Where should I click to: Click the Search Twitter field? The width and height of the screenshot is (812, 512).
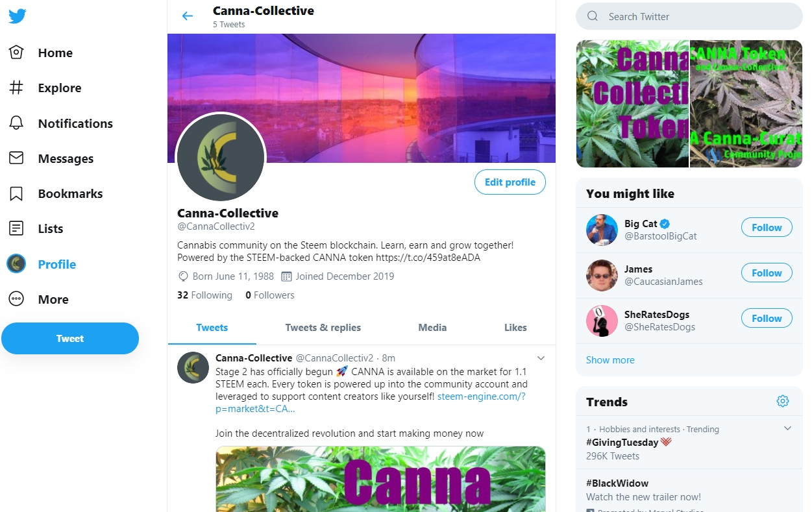click(x=689, y=16)
